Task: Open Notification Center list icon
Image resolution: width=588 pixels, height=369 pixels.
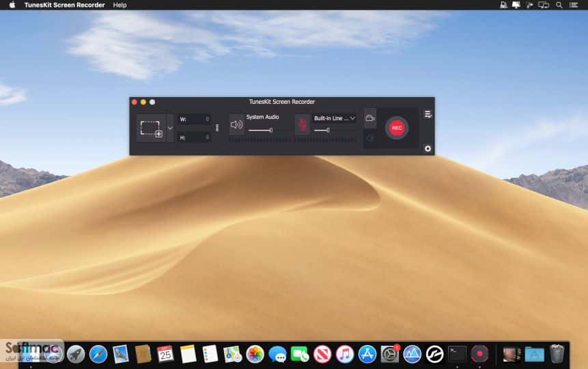Action: tap(574, 5)
